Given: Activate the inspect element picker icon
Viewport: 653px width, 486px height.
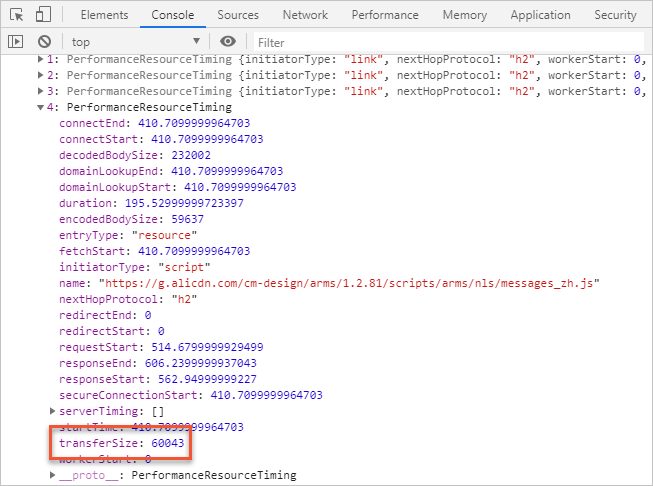Looking at the screenshot, I should 17,15.
